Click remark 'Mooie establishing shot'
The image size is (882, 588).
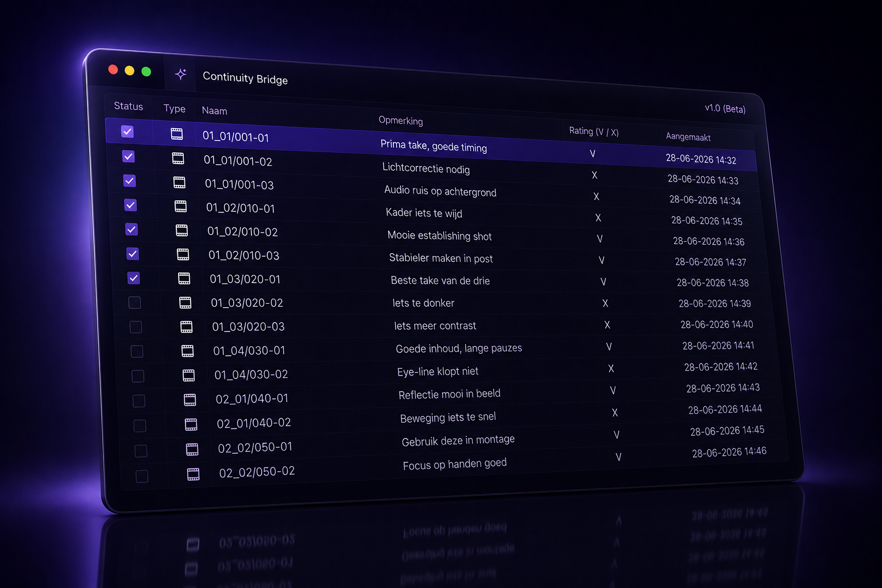[x=440, y=235]
